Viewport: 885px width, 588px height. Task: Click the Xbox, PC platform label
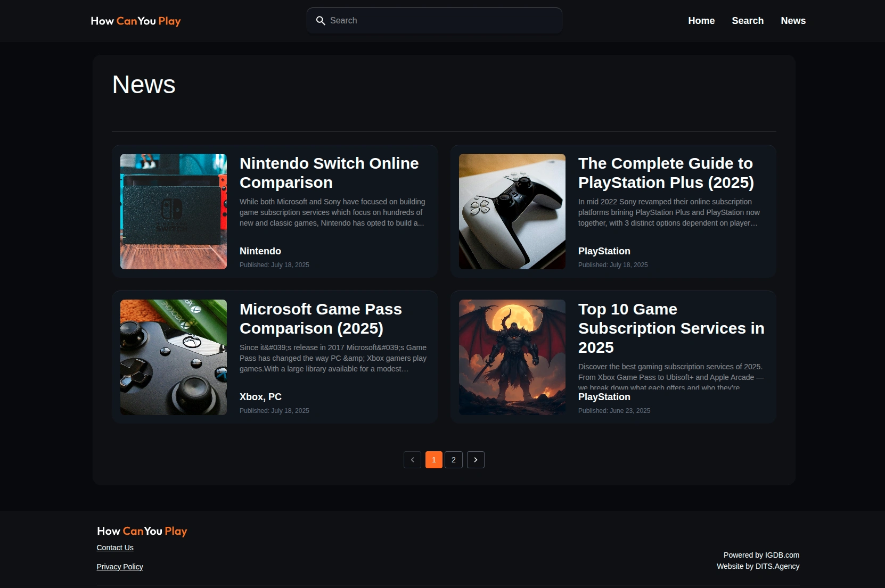click(260, 397)
